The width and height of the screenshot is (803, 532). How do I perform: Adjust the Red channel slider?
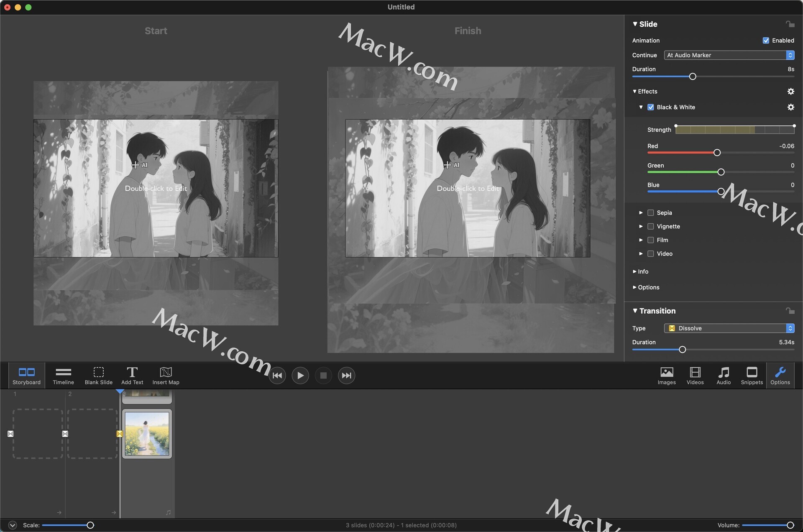(x=717, y=153)
